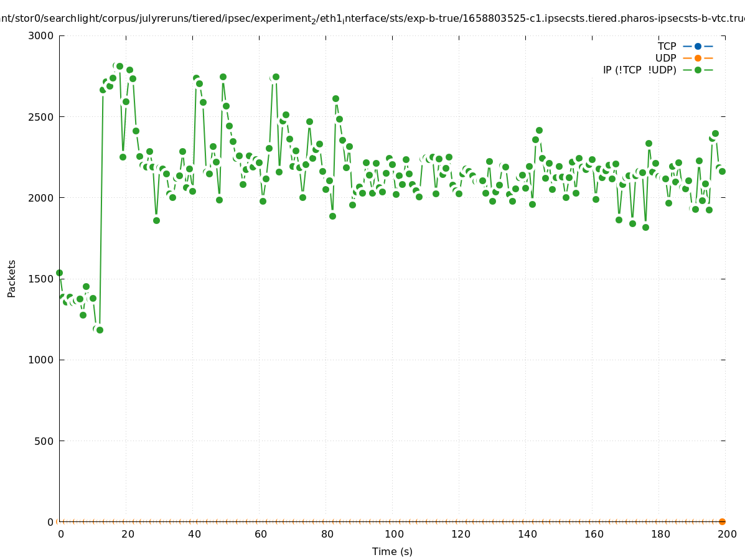The height and width of the screenshot is (560, 745).
Task: Click the orange UDP legend marker
Action: [698, 58]
